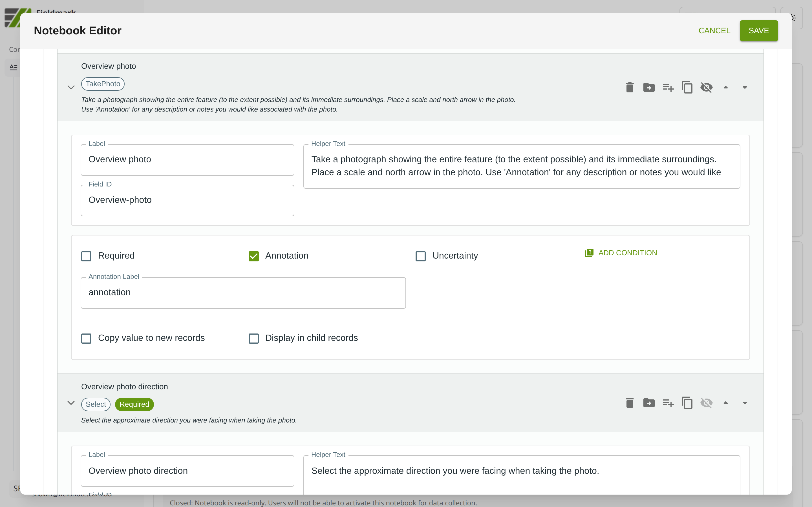Viewport: 812px width, 507px height.
Task: Collapse the Overview photo field panel
Action: pos(71,88)
